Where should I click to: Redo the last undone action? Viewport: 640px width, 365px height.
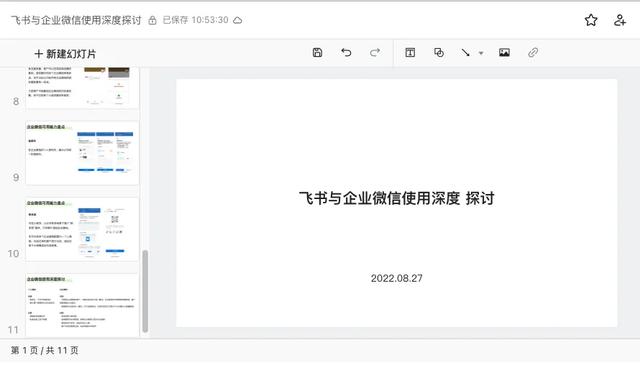[x=375, y=53]
